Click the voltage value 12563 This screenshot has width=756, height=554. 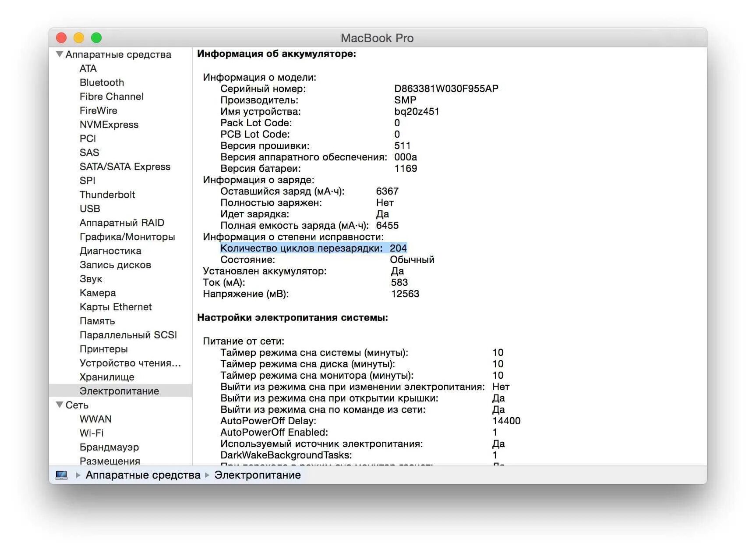click(405, 294)
